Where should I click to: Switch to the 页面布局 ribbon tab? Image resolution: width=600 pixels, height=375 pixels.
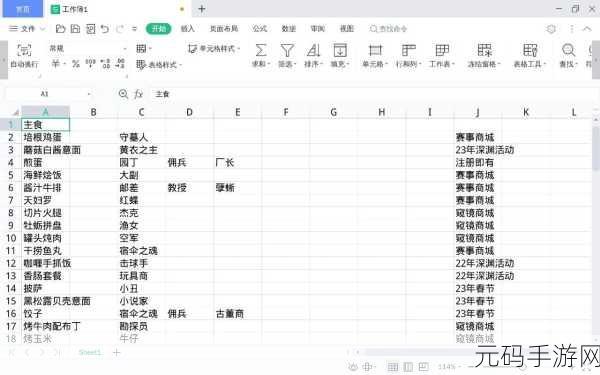(x=224, y=29)
